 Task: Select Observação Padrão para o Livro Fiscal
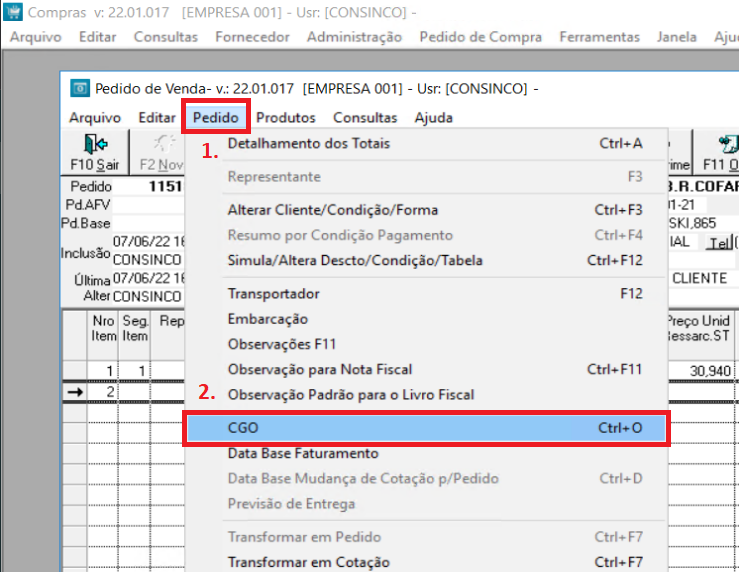(x=427, y=394)
